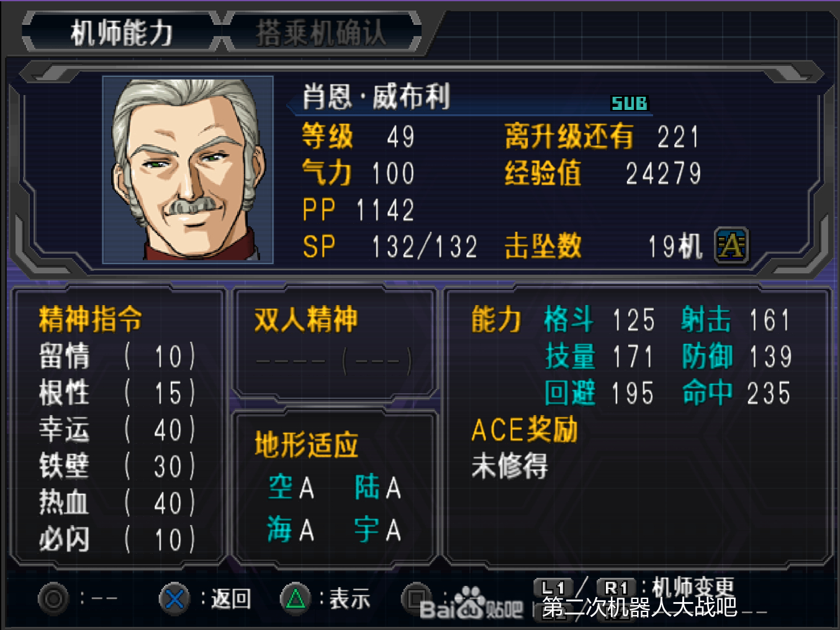The width and height of the screenshot is (840, 630).
Task: Click the pilot portrait of 肖恩·威布利
Action: pos(188,170)
